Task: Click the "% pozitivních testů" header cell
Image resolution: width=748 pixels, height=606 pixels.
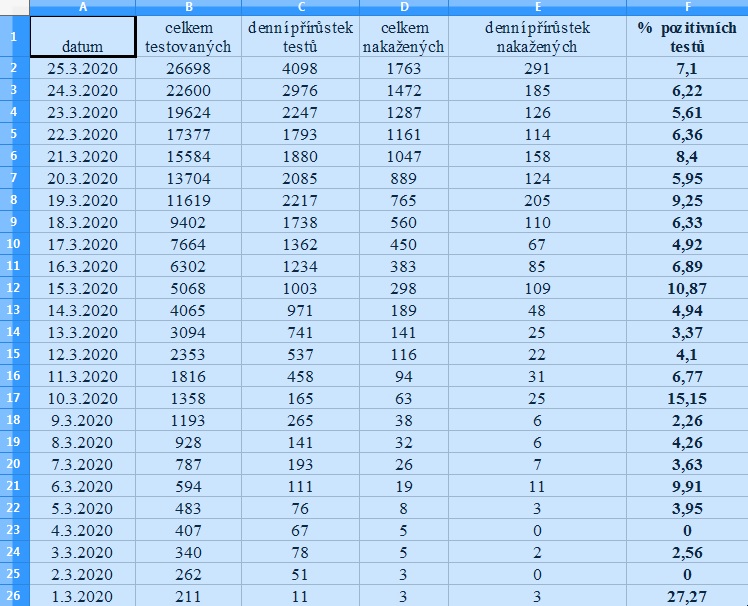Action: click(x=686, y=37)
